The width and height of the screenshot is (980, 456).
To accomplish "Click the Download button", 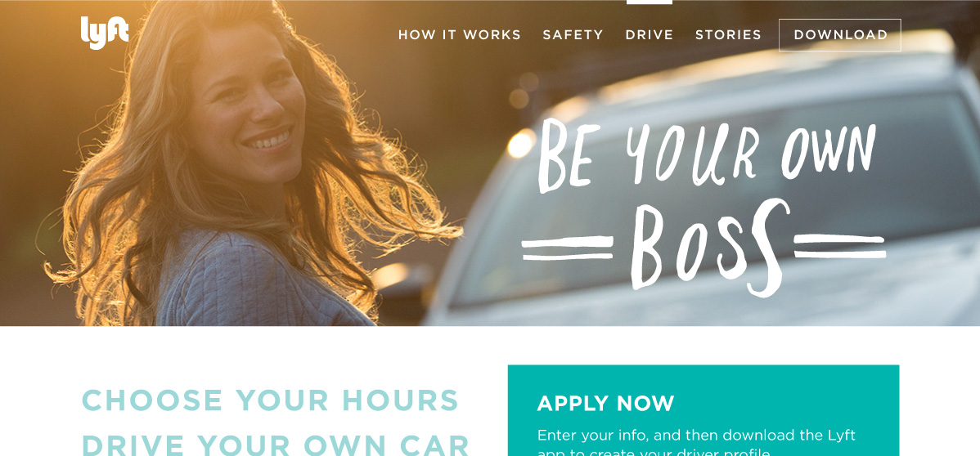I will (x=840, y=35).
